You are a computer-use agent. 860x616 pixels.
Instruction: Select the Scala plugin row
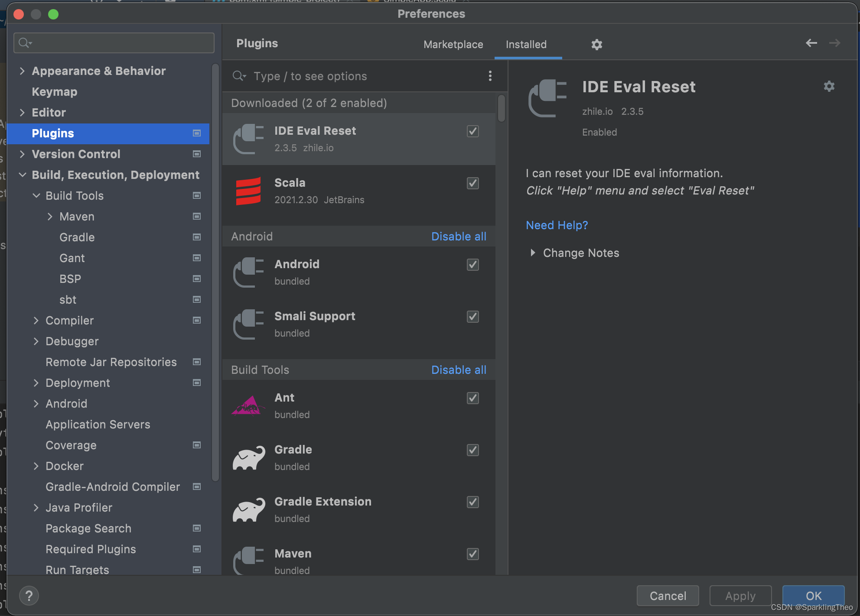(359, 191)
